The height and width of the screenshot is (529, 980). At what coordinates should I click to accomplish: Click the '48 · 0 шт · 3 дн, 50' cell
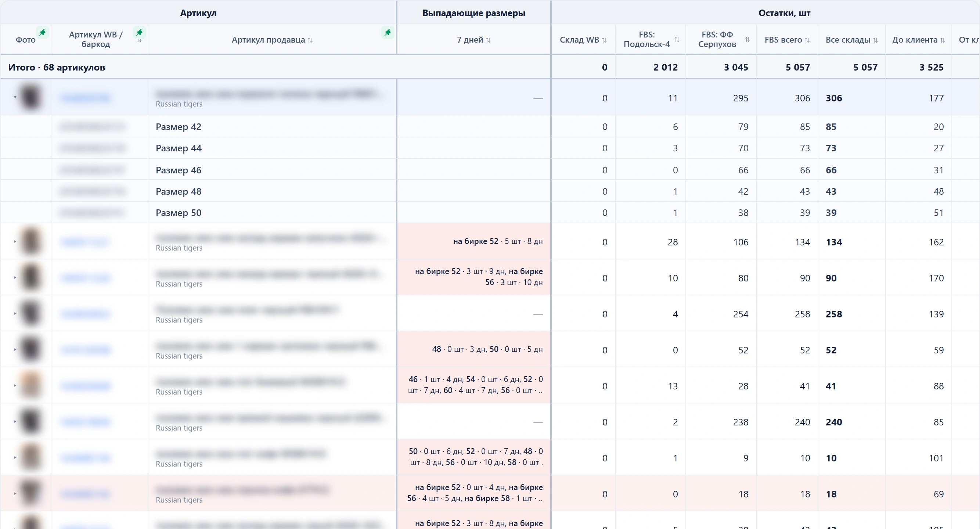click(x=473, y=349)
